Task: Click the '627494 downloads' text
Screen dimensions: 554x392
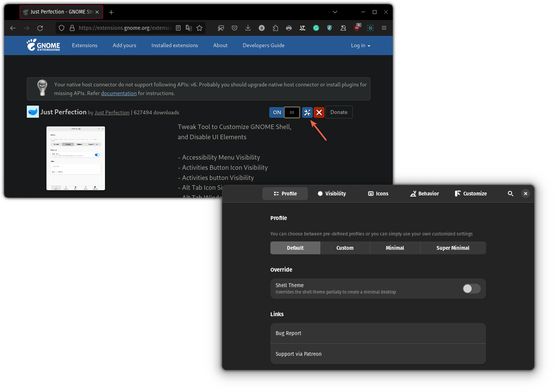Action: tap(156, 112)
